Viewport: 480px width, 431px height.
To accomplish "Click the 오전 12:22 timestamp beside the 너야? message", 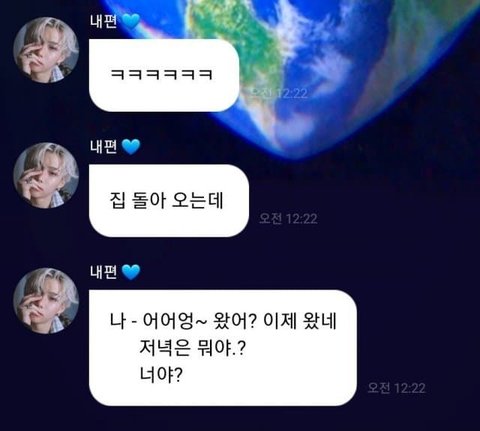I will tap(397, 388).
